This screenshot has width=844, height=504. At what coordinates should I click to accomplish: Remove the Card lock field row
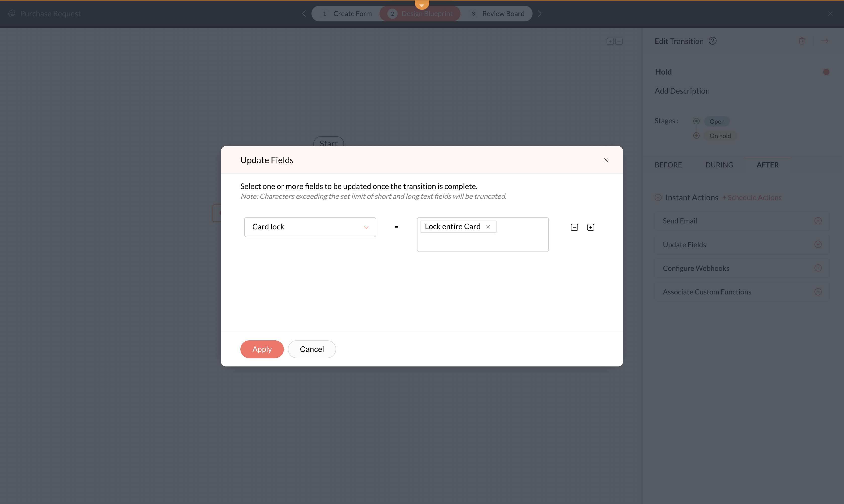[574, 227]
